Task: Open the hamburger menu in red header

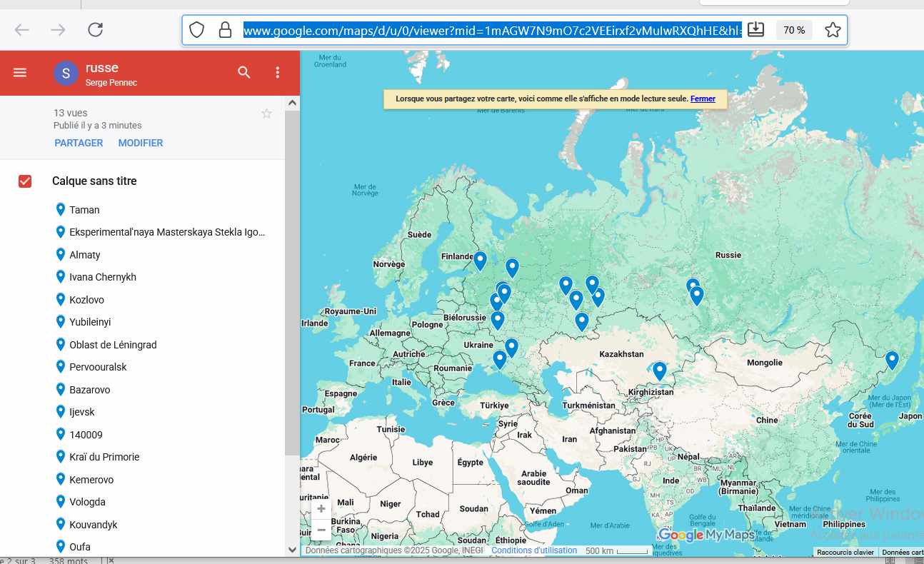Action: coord(20,72)
